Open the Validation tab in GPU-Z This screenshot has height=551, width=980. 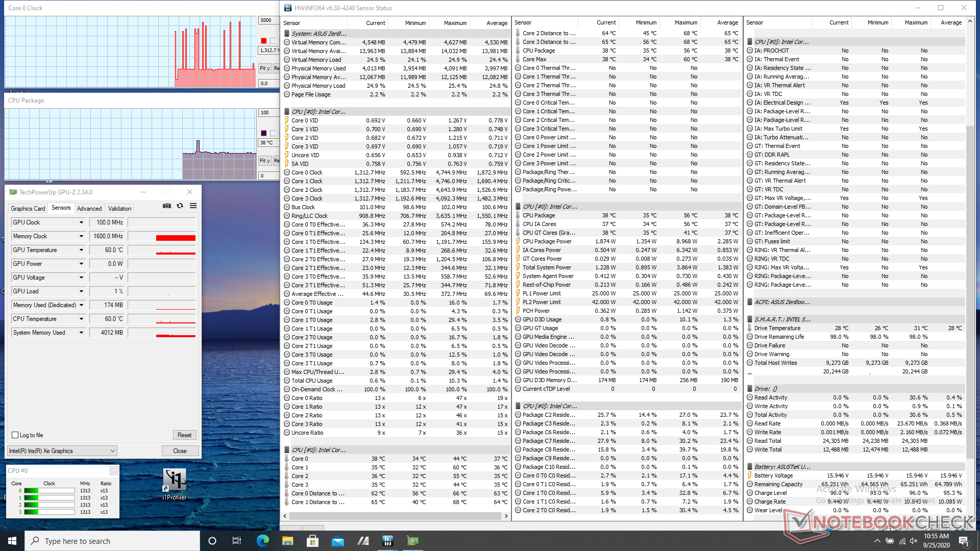pos(120,208)
